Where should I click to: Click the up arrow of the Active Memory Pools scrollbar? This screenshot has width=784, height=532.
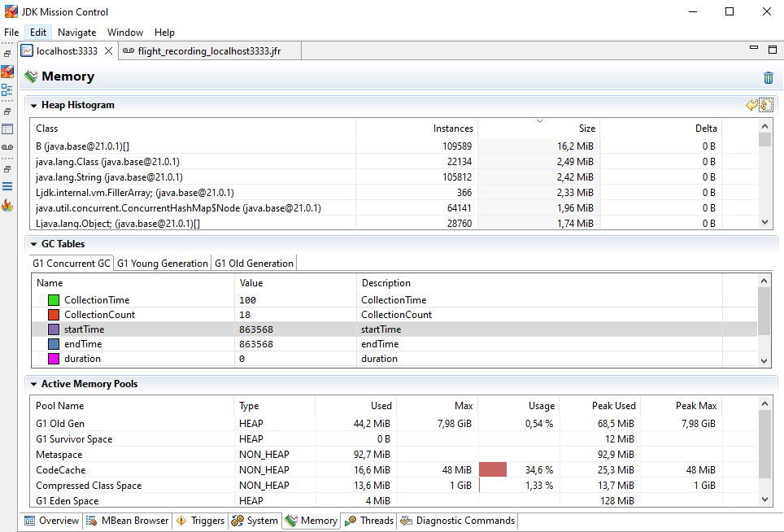click(x=764, y=403)
